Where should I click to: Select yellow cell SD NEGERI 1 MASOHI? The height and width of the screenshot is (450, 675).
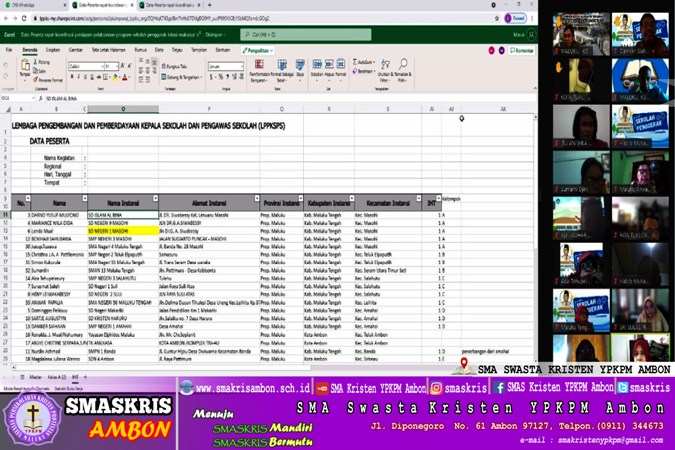123,231
